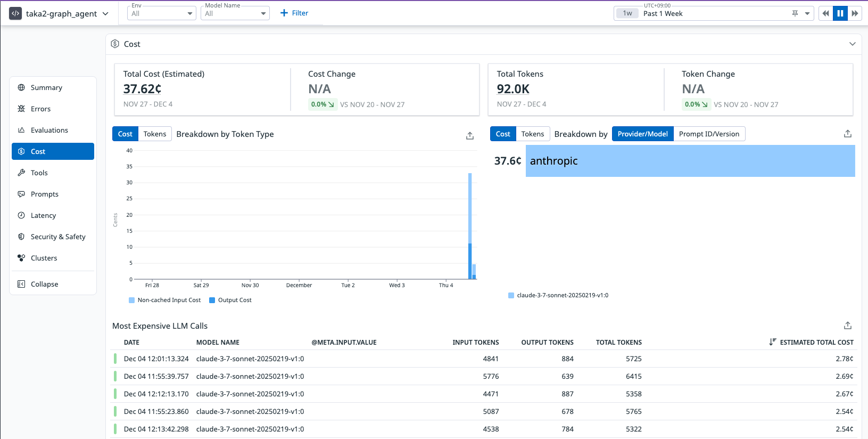Image resolution: width=868 pixels, height=439 pixels.
Task: Step back to the previous time range
Action: (826, 13)
